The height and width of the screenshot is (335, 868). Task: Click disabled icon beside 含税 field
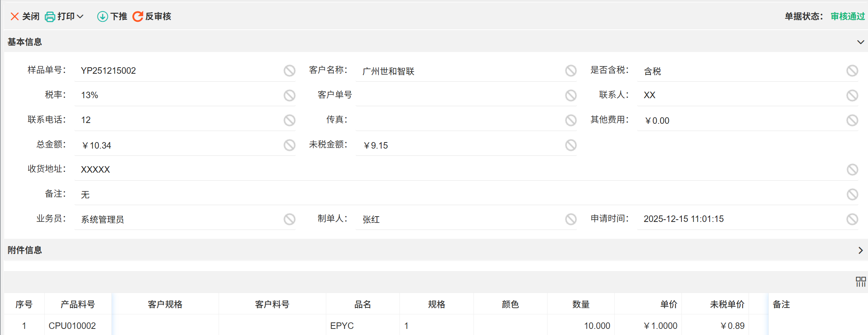pyautogui.click(x=852, y=71)
